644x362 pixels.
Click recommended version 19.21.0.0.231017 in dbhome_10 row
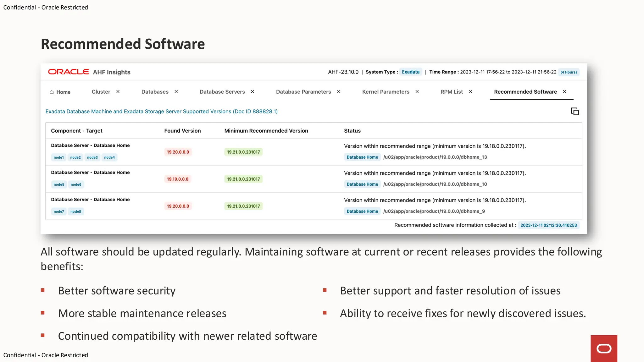(243, 179)
